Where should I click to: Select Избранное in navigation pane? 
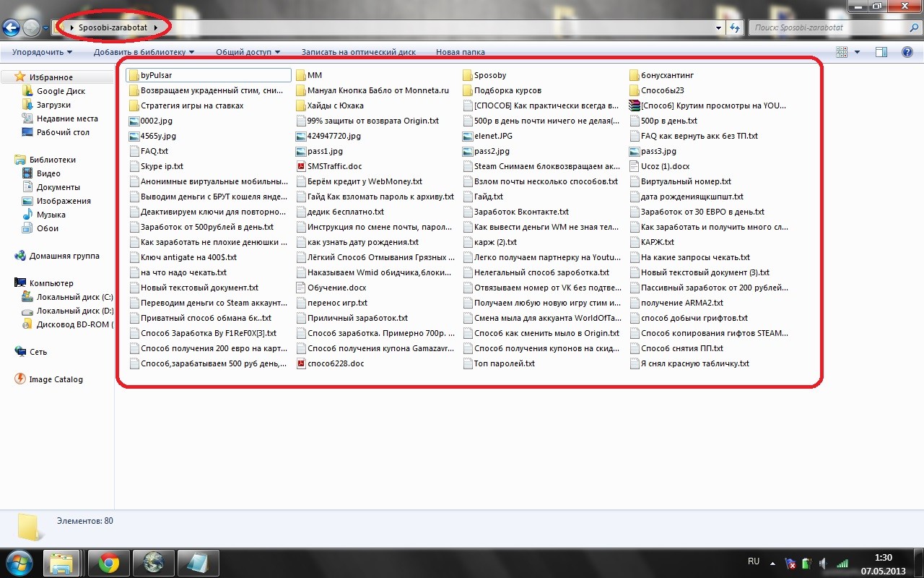coord(44,77)
